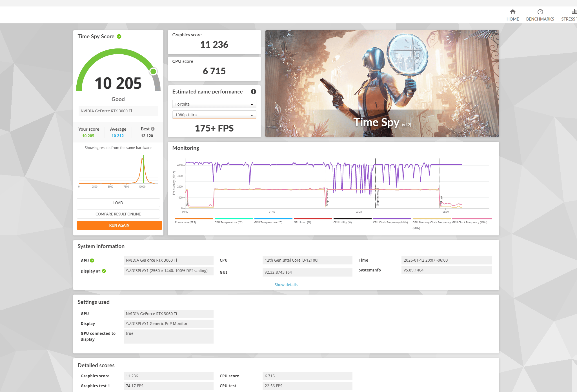Go to the HOME tab
Viewport: 577px width, 392px height.
512,19
